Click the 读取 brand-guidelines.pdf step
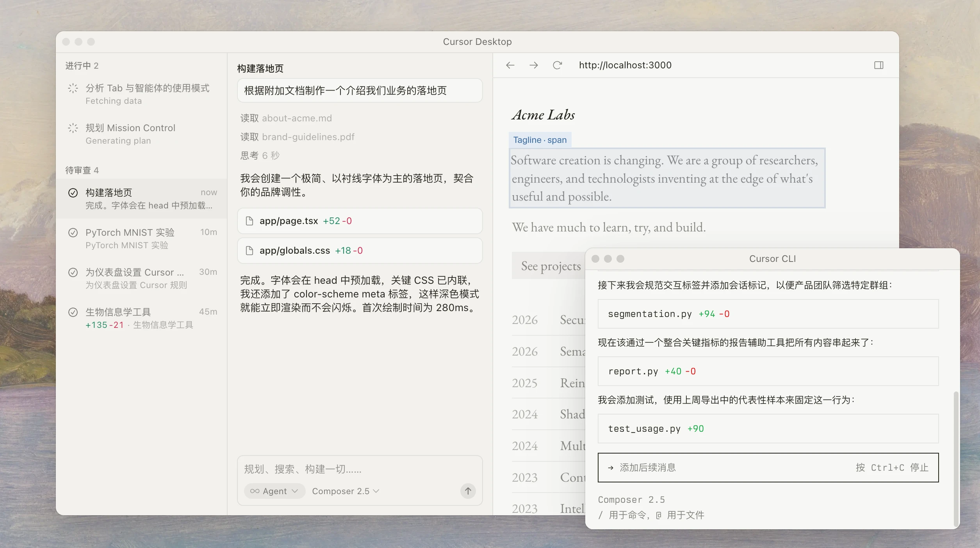 (297, 137)
